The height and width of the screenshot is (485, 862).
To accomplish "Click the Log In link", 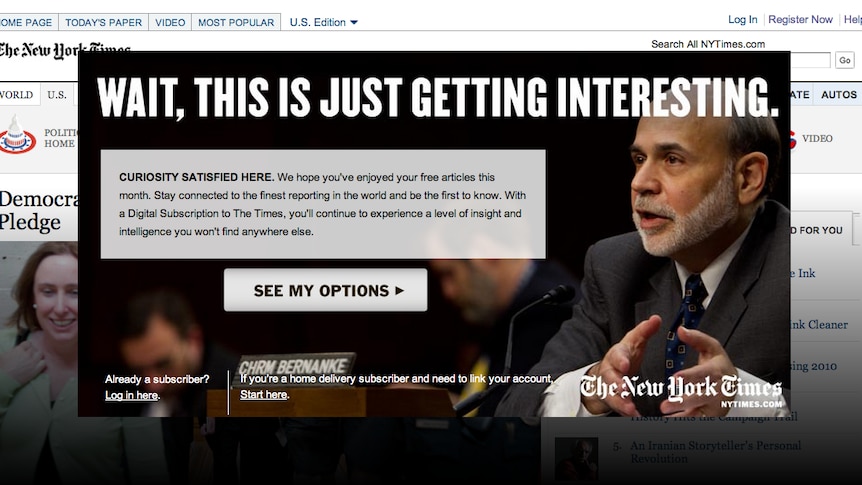I will pyautogui.click(x=742, y=20).
